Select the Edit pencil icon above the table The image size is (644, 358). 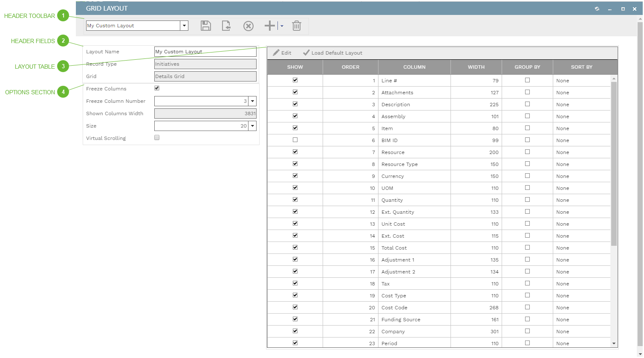(276, 52)
